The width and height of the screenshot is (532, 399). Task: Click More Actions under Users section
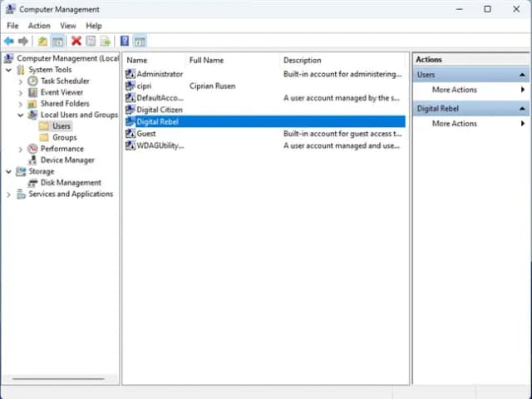(454, 90)
